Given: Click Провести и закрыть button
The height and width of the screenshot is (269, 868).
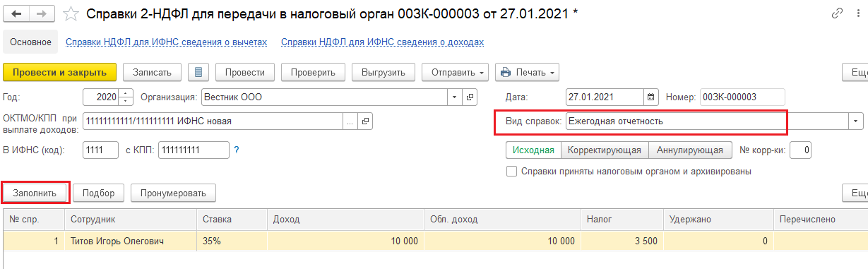Looking at the screenshot, I should [59, 72].
